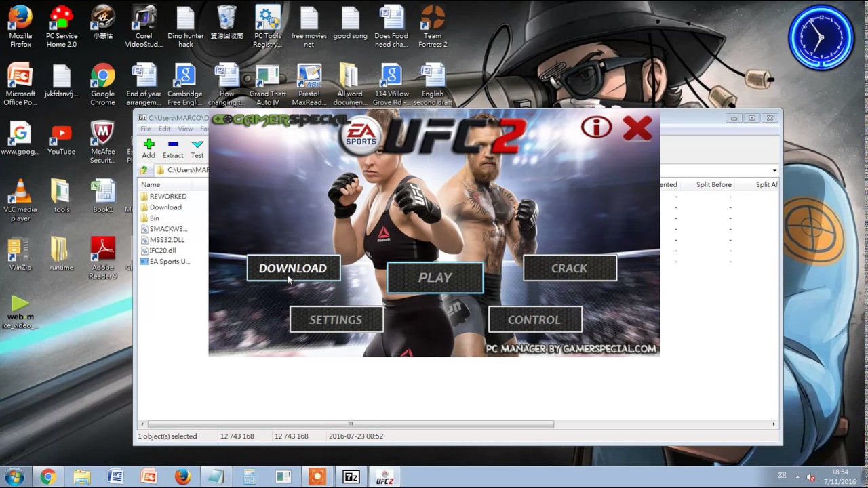
Task: Close the UFC 2 launcher with red X
Action: click(637, 127)
